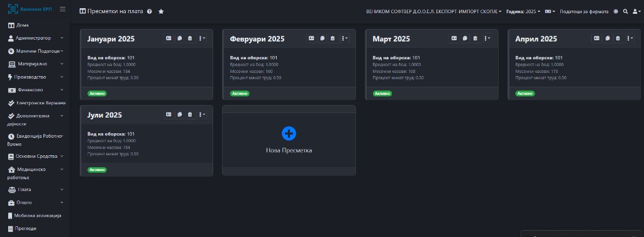644x237 pixels.
Task: Click the Активно badge on Јули 2025
Action: click(x=97, y=170)
